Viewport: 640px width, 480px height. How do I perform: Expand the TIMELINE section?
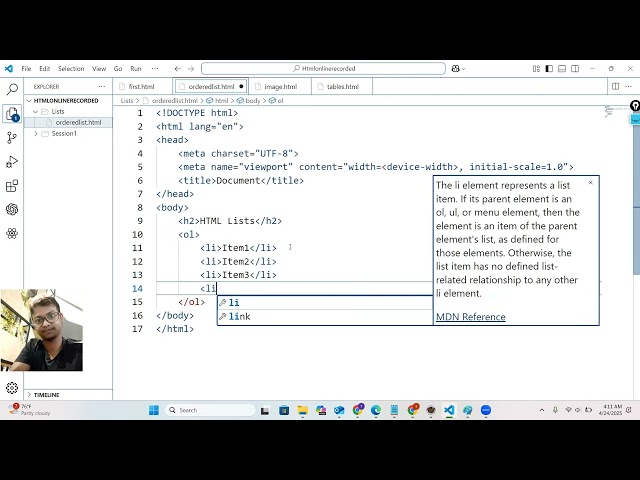[46, 395]
